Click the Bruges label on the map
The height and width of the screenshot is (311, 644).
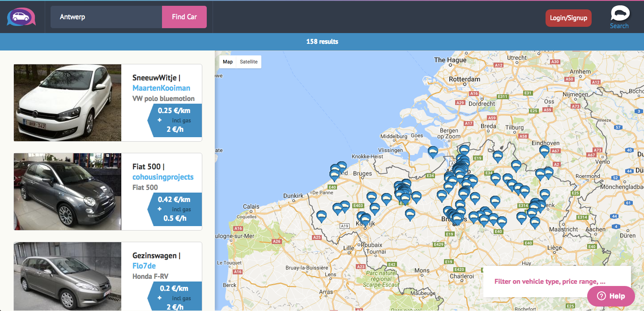pyautogui.click(x=363, y=173)
